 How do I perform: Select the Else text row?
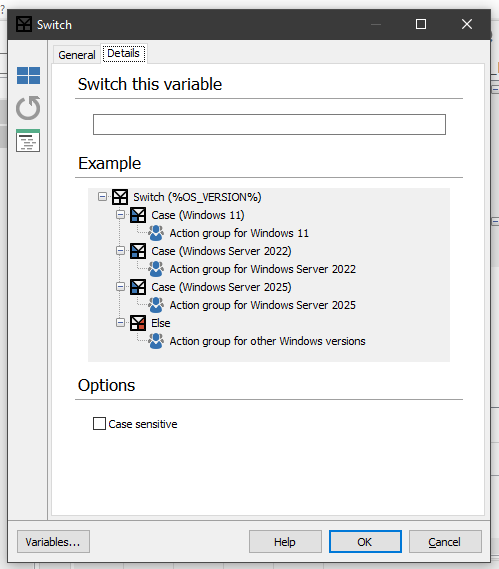(x=161, y=323)
